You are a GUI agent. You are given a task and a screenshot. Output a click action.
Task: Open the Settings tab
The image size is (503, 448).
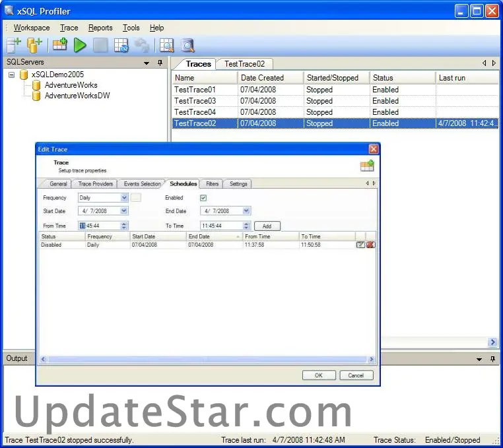238,184
